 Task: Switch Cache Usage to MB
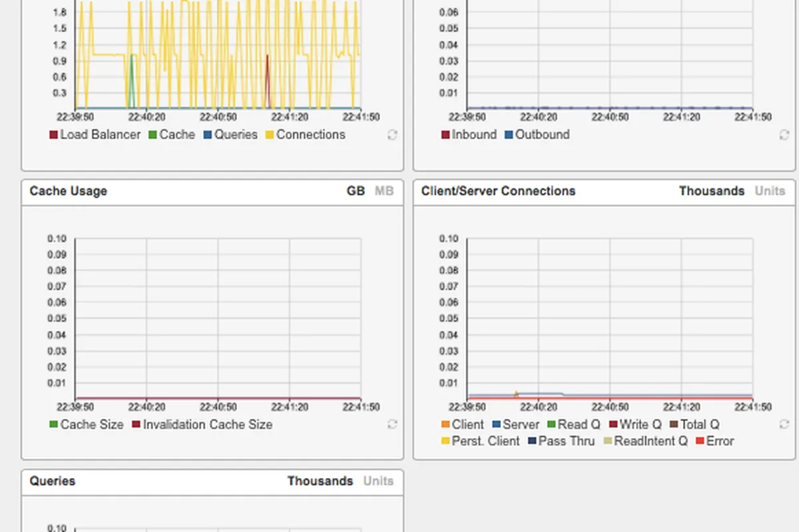[384, 191]
